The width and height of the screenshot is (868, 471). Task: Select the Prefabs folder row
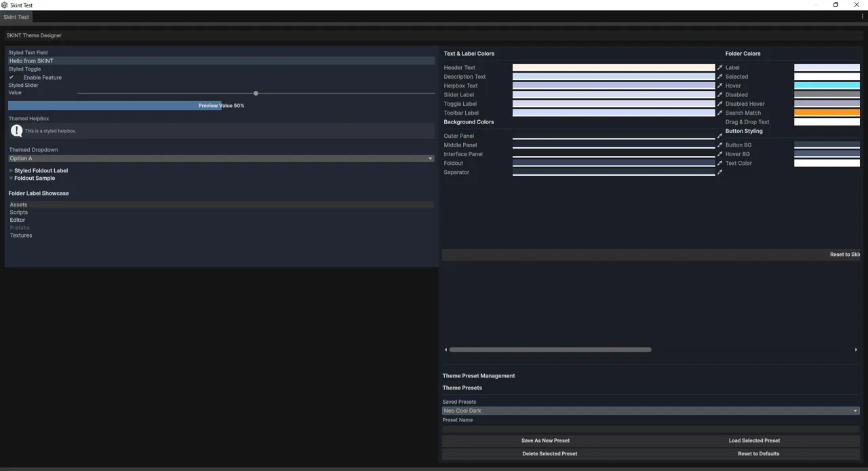click(x=221, y=227)
